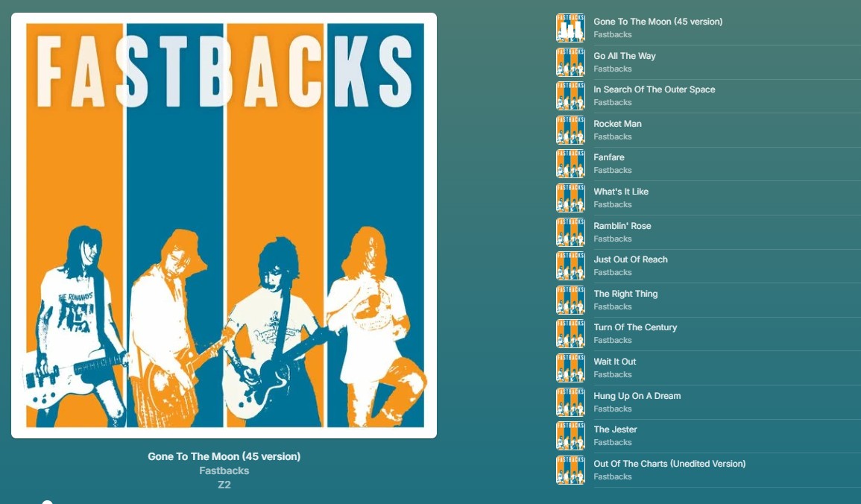The height and width of the screenshot is (504, 861).
Task: Click the Gone To The Moon track thumbnail
Action: tap(570, 28)
